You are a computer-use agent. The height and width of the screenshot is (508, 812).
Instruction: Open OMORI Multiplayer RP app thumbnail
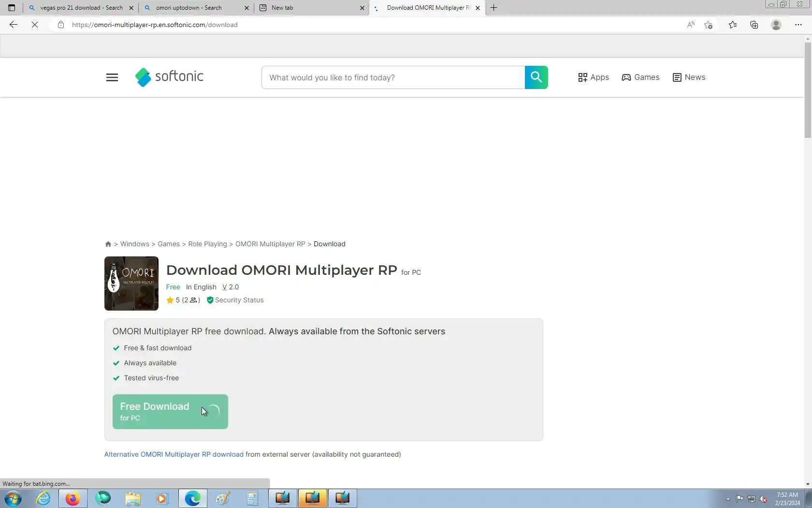[x=131, y=284]
